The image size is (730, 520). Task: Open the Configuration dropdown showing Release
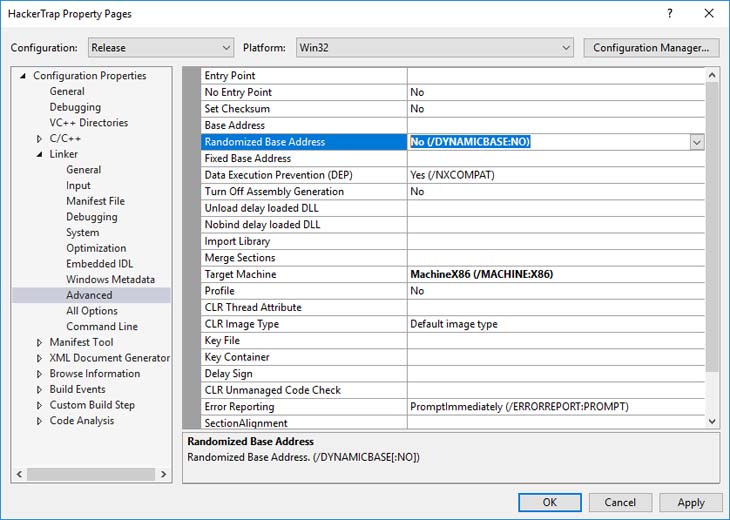[161, 47]
